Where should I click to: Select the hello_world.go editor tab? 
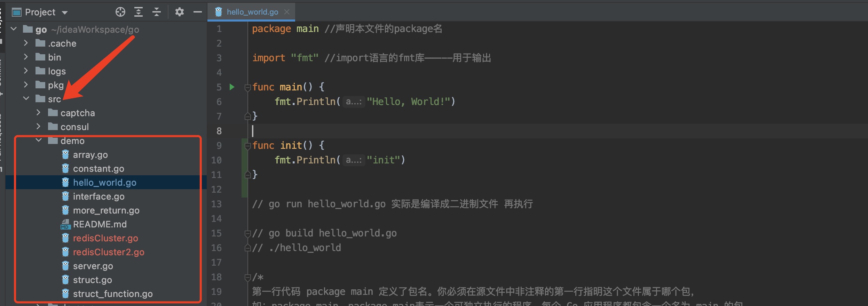[252, 12]
